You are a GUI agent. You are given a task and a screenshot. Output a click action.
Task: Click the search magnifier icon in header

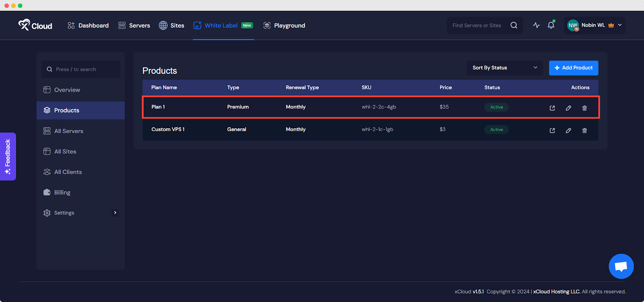tap(514, 25)
